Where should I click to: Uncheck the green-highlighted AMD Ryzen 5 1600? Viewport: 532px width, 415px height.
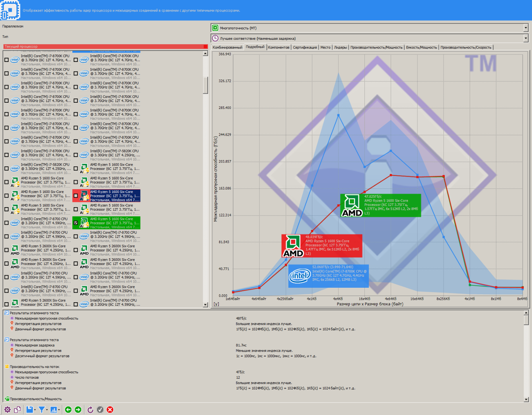point(76,223)
